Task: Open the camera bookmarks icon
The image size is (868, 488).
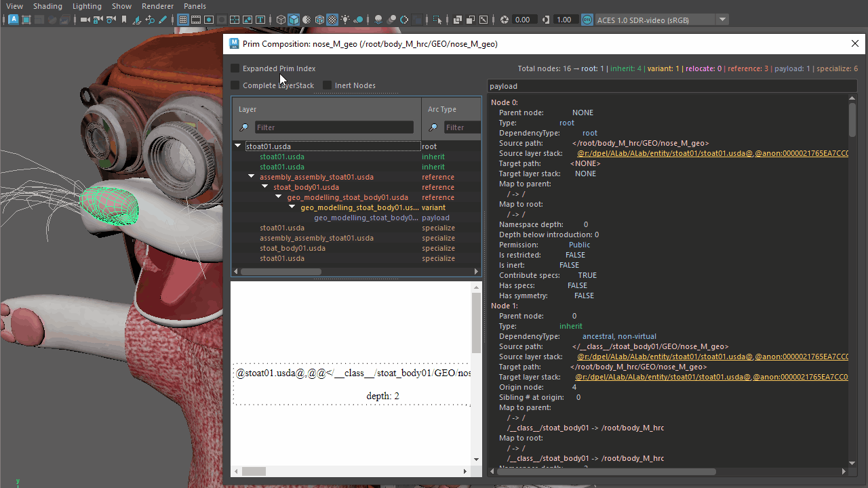Action: [x=123, y=20]
